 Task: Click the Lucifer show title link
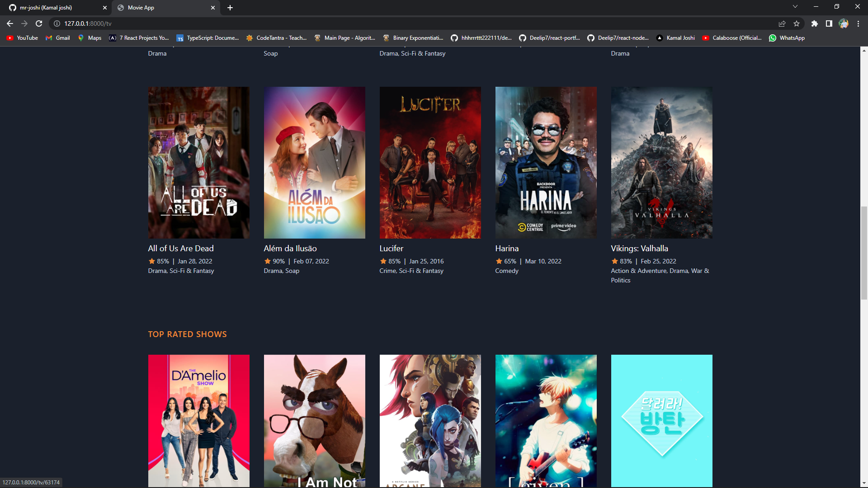392,248
